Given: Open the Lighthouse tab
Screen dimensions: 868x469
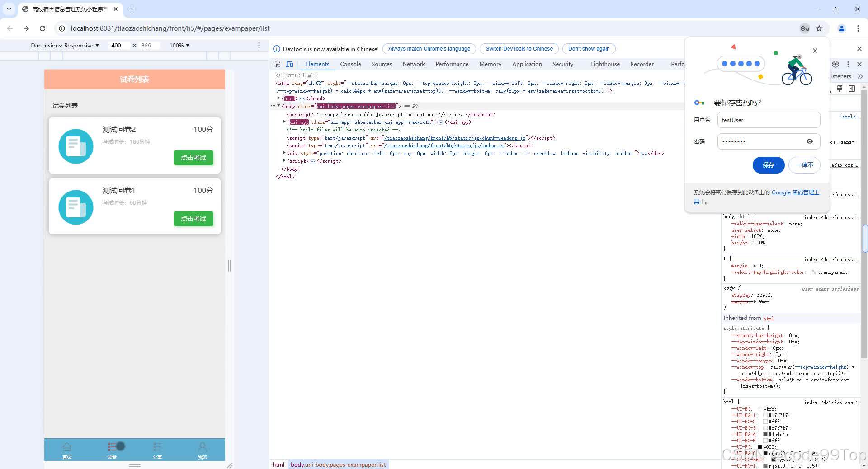Looking at the screenshot, I should click(x=605, y=64).
